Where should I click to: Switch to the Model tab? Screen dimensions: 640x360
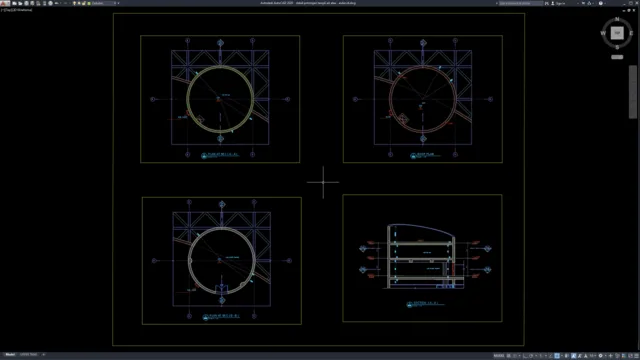pyautogui.click(x=10, y=355)
